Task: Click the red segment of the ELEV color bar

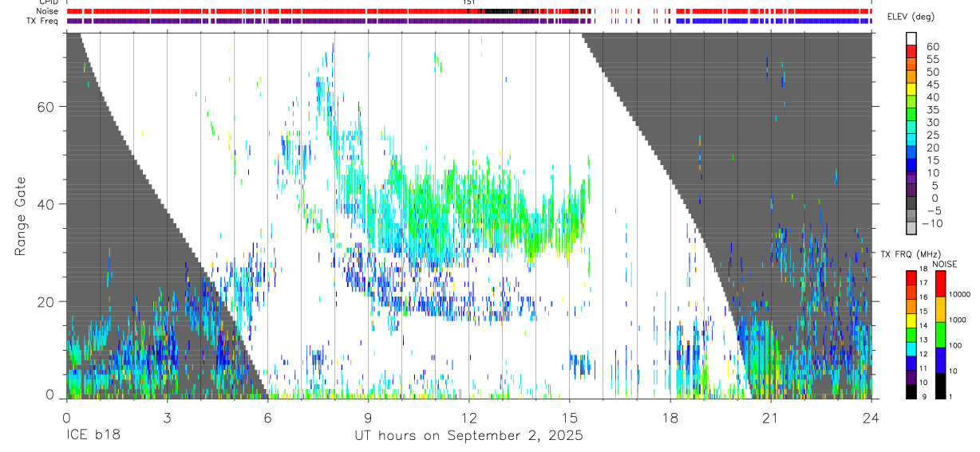Action: (911, 51)
